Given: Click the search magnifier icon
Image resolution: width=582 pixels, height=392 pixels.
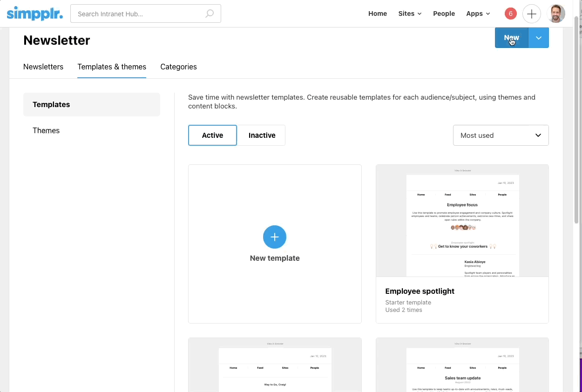Looking at the screenshot, I should tap(210, 14).
